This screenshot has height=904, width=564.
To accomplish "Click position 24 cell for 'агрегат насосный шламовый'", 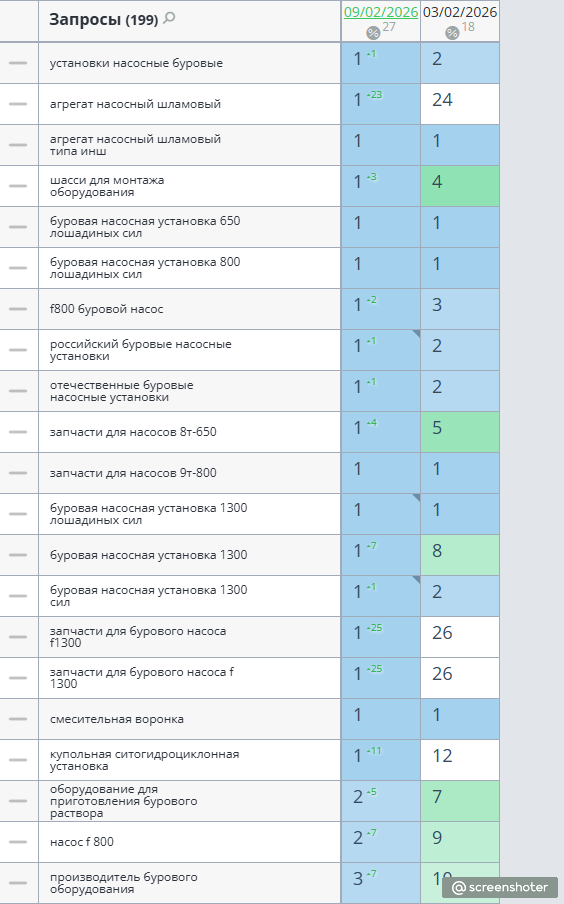I will pyautogui.click(x=460, y=104).
